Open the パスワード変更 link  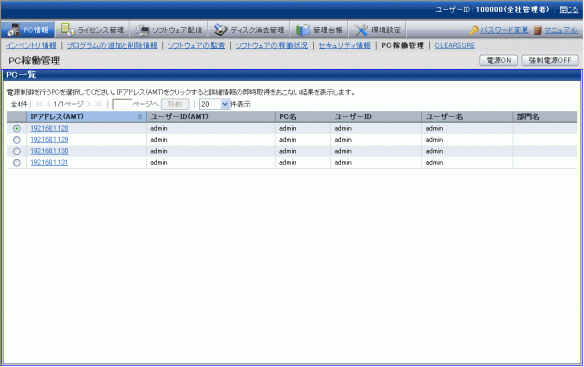point(504,30)
